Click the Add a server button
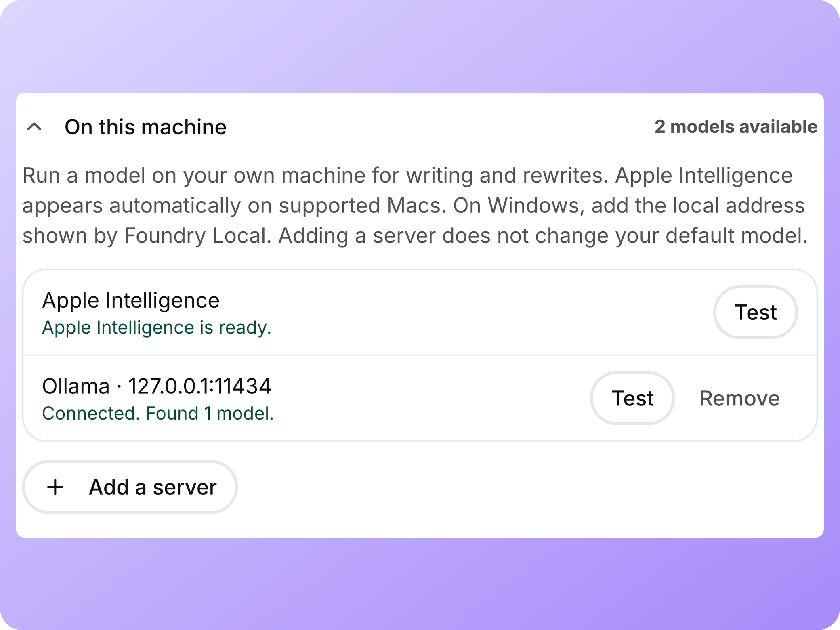Screen dimensions: 840x630 130,487
